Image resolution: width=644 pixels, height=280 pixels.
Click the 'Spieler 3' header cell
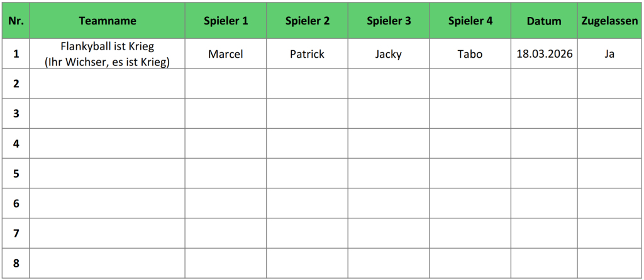[x=389, y=21]
